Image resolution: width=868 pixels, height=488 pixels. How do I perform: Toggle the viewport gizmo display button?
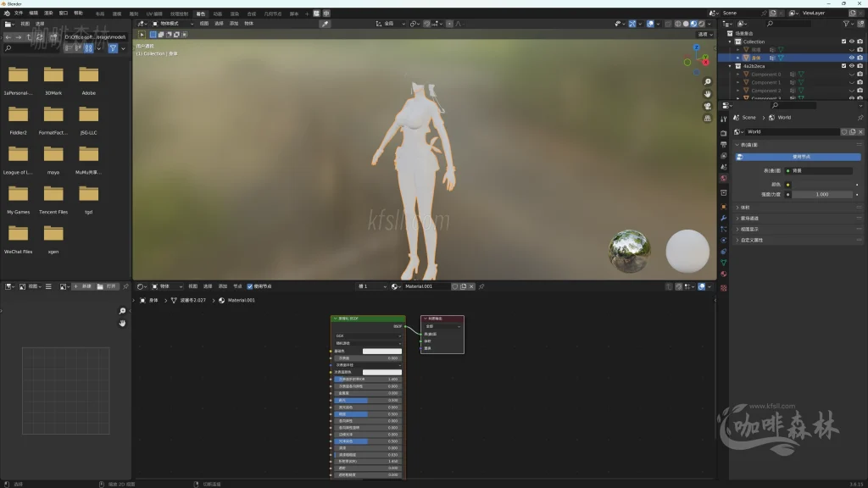[632, 24]
